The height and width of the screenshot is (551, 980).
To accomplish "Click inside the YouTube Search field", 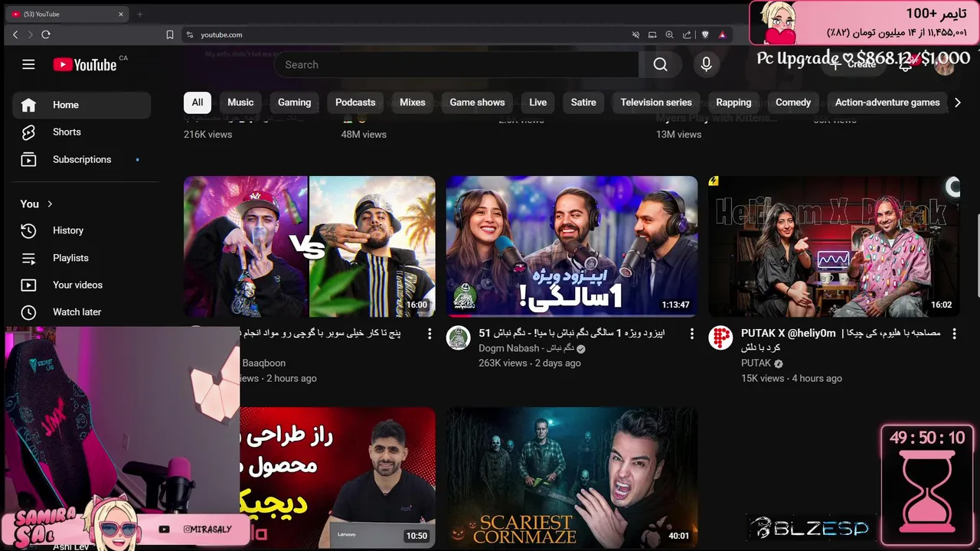I will tap(456, 64).
